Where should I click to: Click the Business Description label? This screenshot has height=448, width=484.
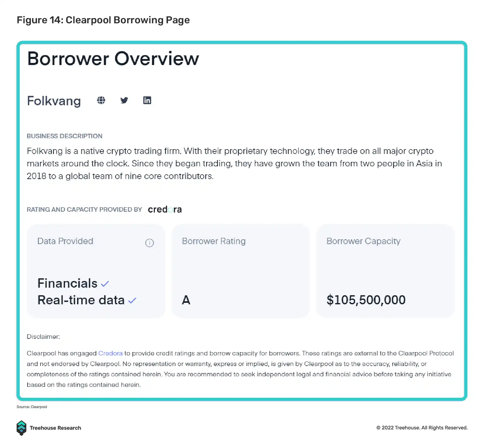(64, 136)
